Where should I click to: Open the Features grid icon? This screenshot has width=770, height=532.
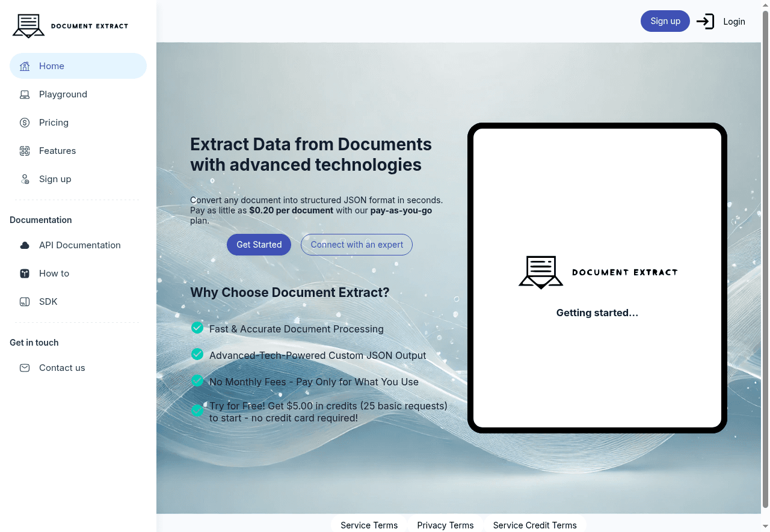[24, 151]
